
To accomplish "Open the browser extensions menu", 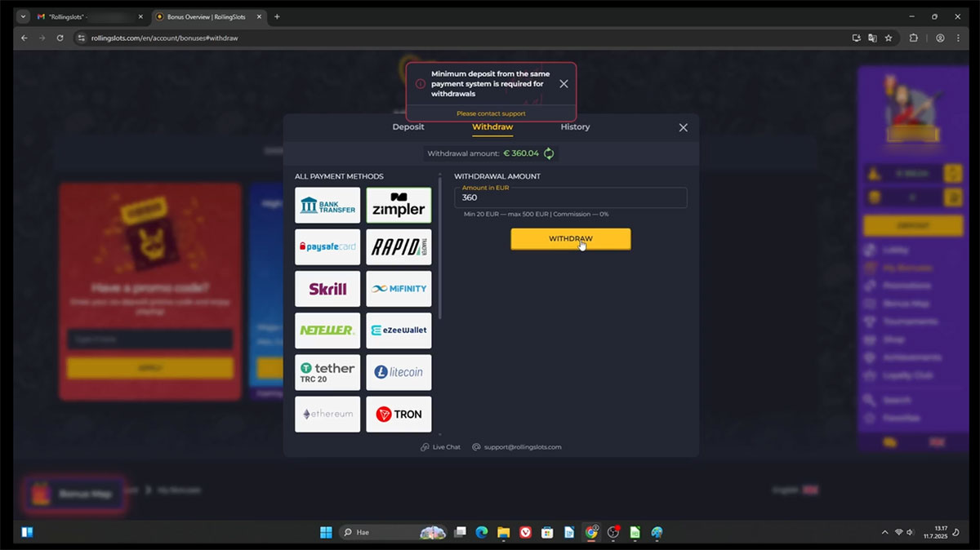I will pos(914,38).
